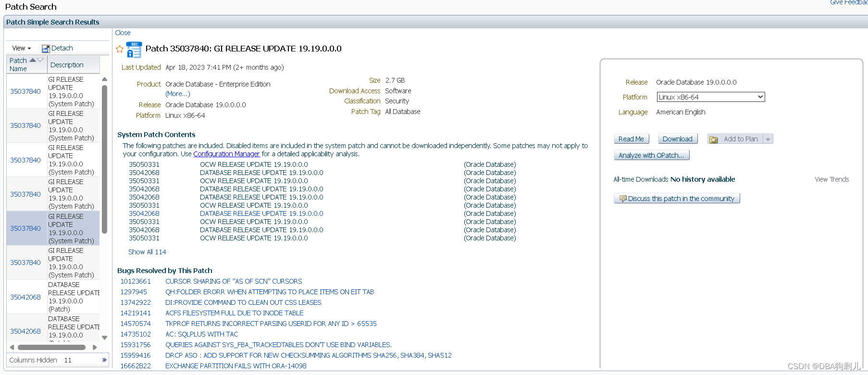Click the (More...) product link
The image size is (868, 375).
pos(178,94)
